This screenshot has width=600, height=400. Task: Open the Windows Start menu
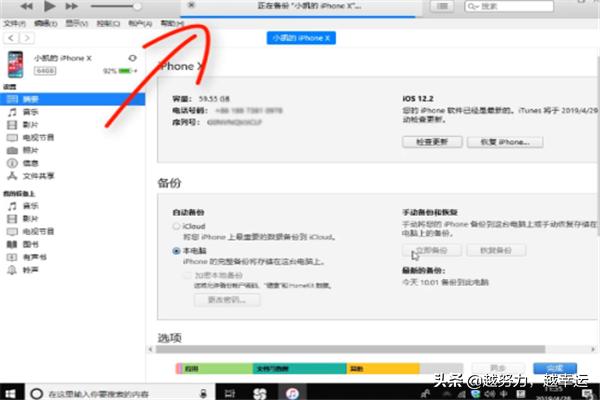tap(10, 393)
